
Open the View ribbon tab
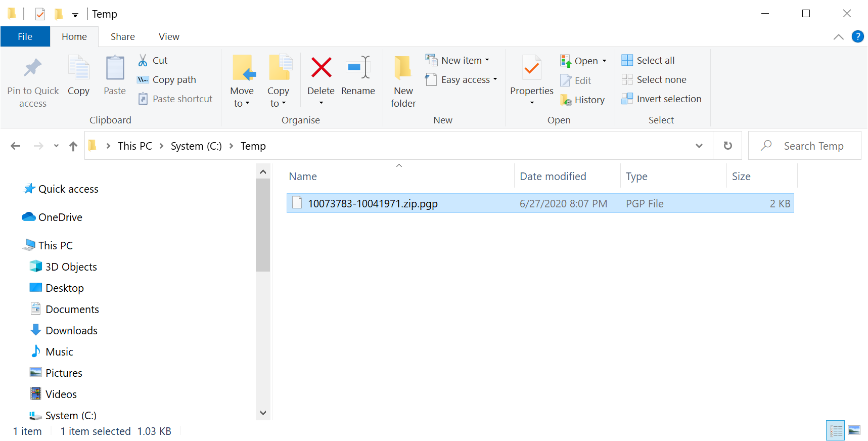(x=169, y=36)
